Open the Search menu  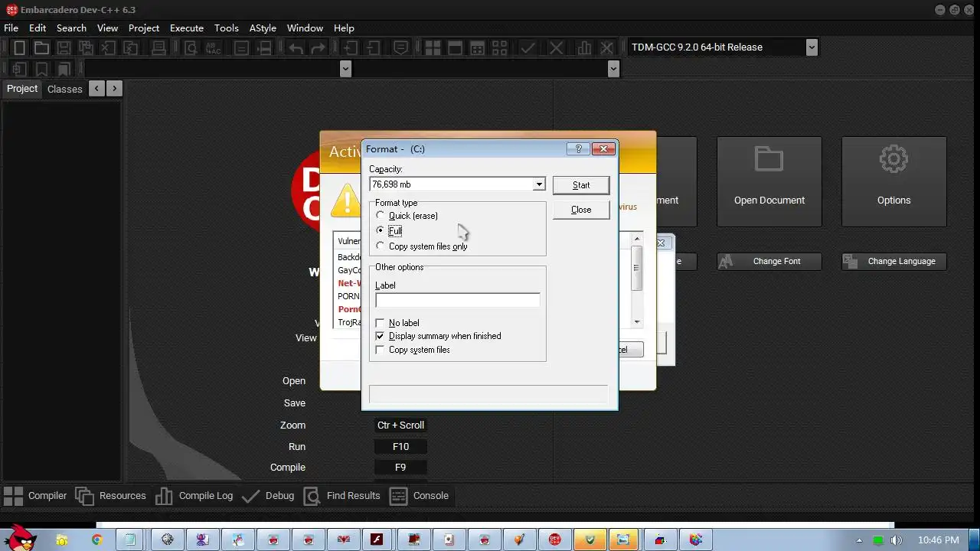tap(71, 28)
